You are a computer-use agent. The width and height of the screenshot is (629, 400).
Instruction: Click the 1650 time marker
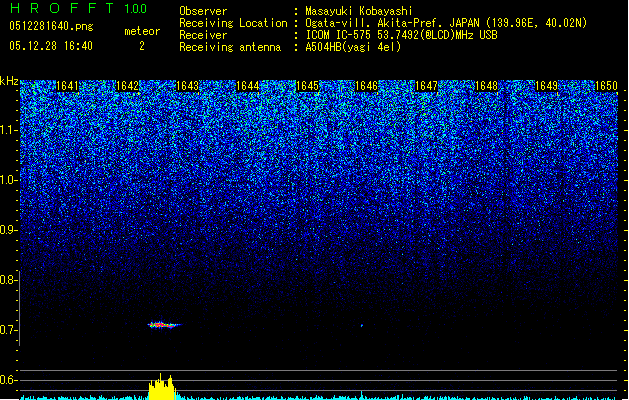pyautogui.click(x=606, y=86)
